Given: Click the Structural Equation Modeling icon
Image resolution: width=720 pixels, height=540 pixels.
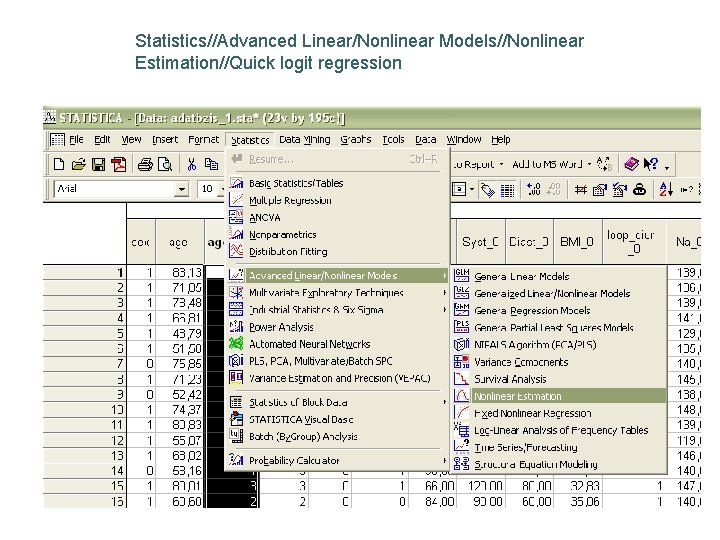Looking at the screenshot, I should [x=461, y=463].
